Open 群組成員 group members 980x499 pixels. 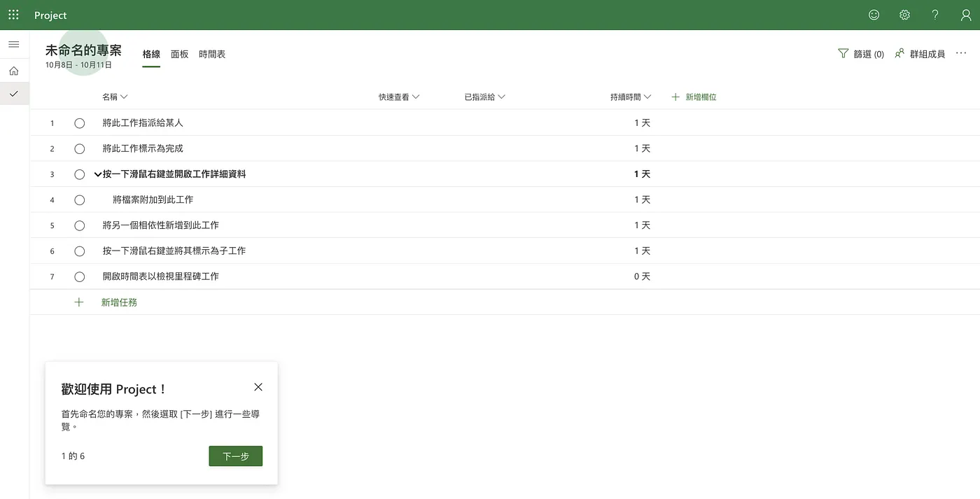[920, 54]
